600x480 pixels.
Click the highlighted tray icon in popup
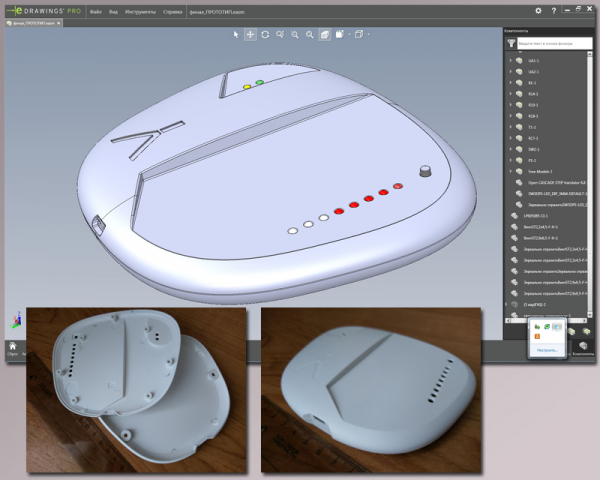tap(558, 327)
